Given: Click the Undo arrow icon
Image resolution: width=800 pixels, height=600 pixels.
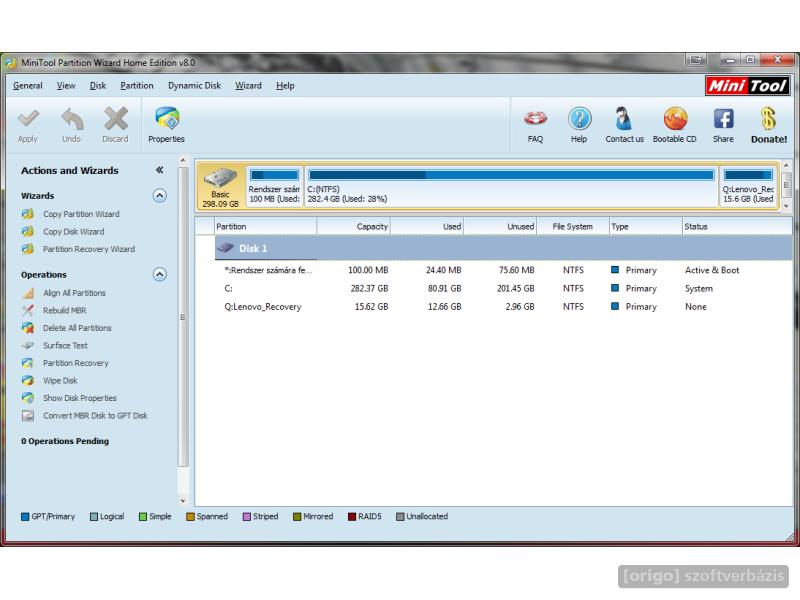Looking at the screenshot, I should [x=72, y=118].
